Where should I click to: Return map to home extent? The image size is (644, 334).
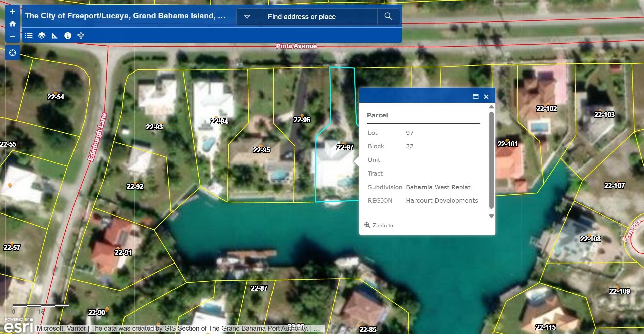tap(12, 24)
